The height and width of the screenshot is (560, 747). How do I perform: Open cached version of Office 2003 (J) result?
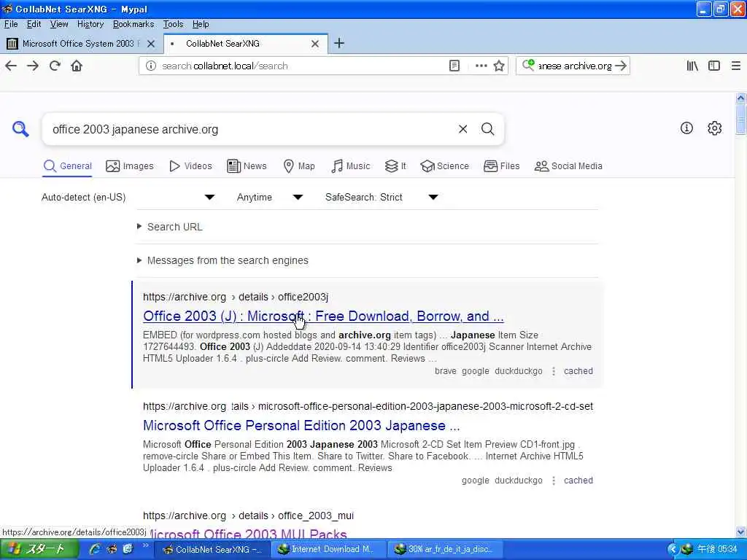pyautogui.click(x=578, y=371)
